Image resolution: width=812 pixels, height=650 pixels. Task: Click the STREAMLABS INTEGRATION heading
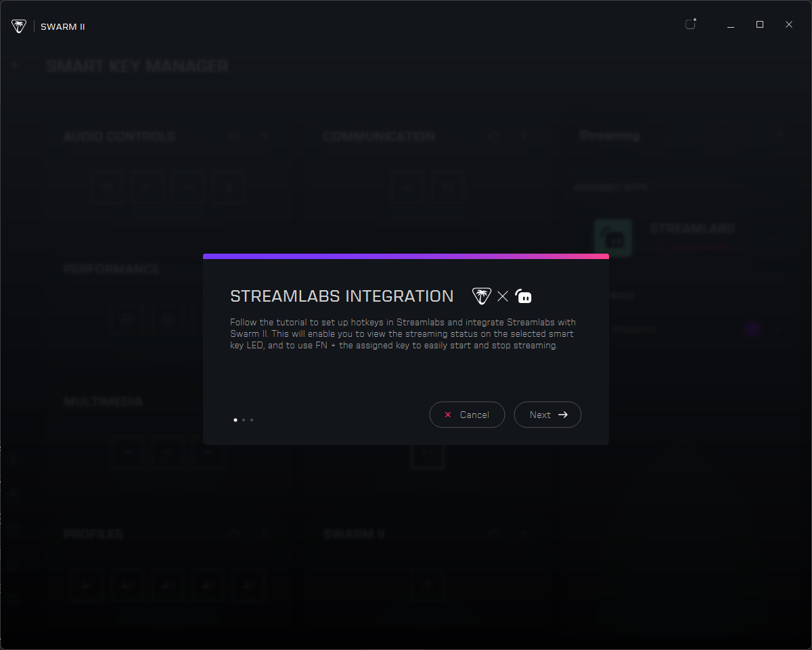click(342, 296)
